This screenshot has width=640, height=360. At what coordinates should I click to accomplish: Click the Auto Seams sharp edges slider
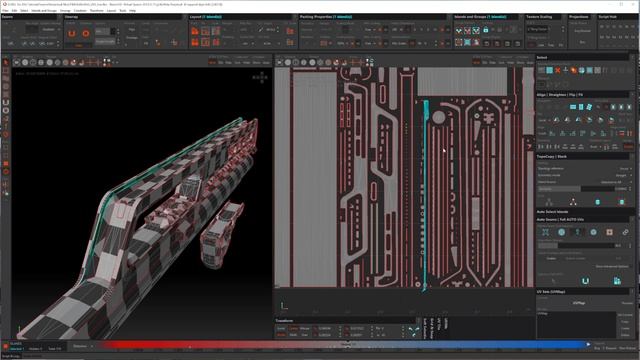576,245
